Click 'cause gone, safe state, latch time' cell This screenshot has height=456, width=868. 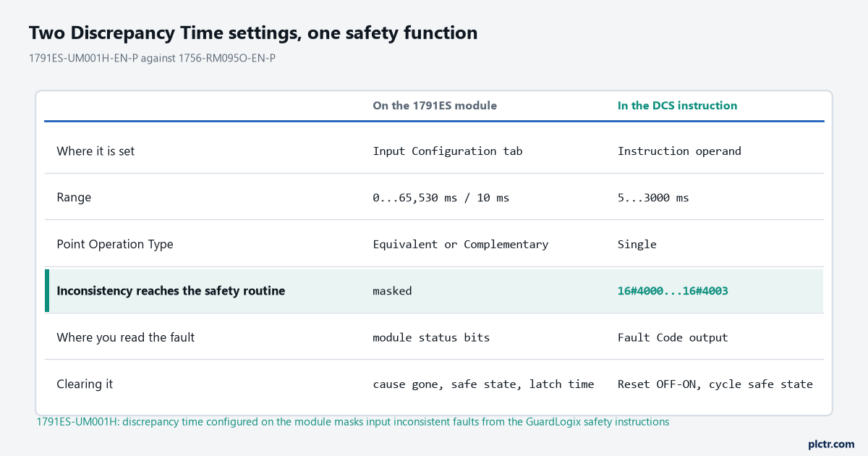point(483,384)
